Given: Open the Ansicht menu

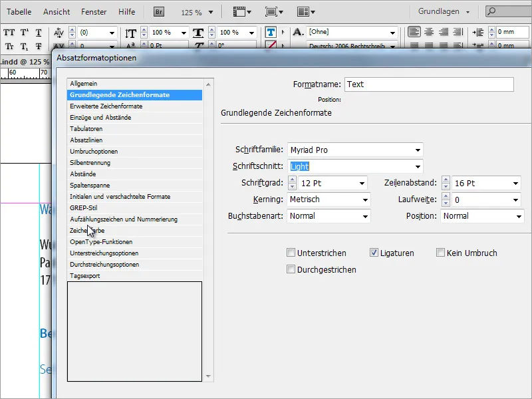Looking at the screenshot, I should tap(57, 12).
